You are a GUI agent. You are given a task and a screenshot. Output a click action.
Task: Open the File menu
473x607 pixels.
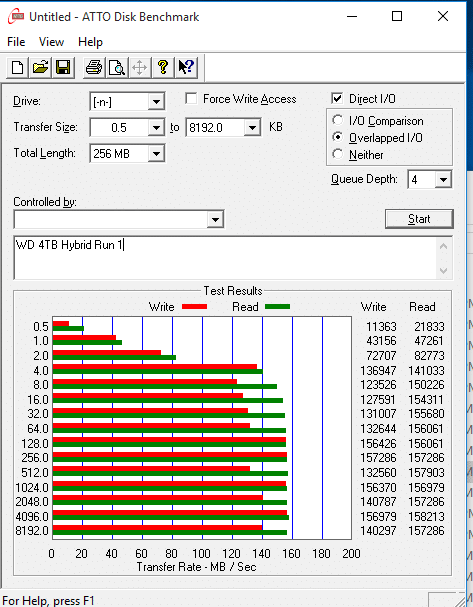(x=16, y=42)
